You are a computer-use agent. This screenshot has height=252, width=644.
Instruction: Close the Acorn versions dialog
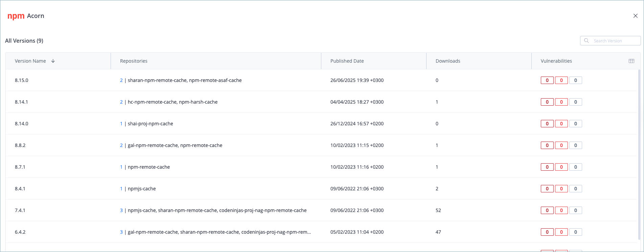tap(635, 16)
